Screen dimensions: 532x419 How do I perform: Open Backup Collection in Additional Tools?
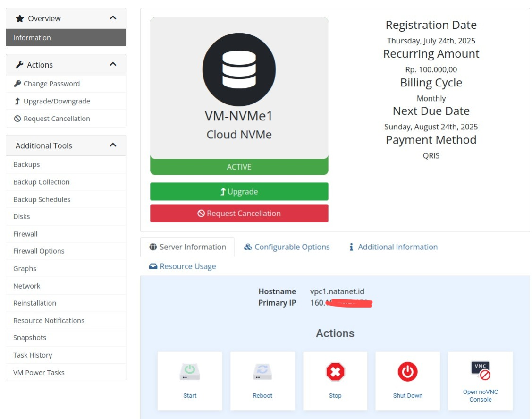click(66, 182)
